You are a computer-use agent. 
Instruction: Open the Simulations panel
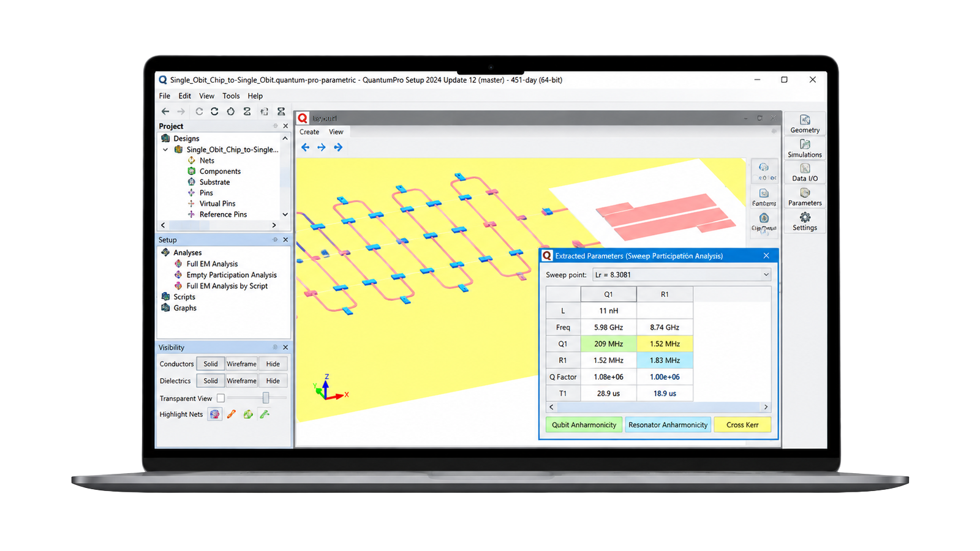(x=805, y=148)
